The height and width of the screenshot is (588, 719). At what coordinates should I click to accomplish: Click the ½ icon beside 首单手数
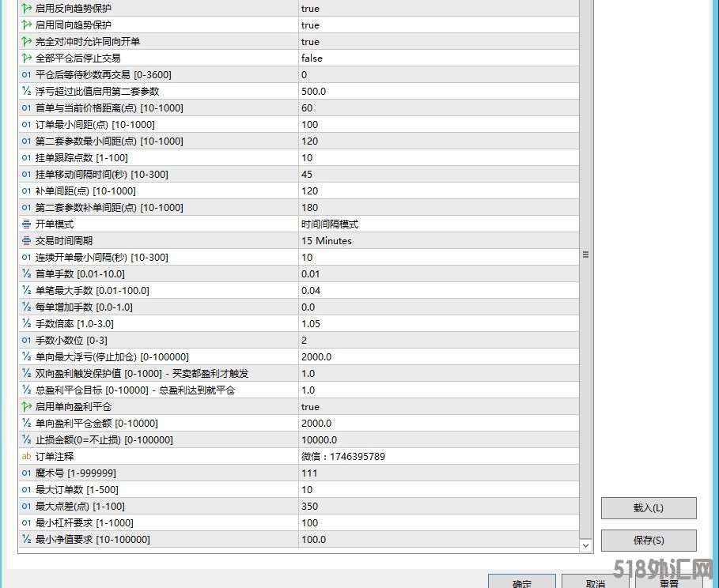point(24,273)
